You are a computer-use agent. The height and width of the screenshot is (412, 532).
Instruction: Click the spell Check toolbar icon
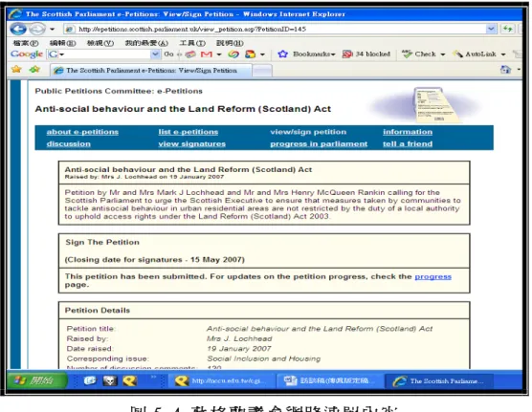(x=407, y=54)
